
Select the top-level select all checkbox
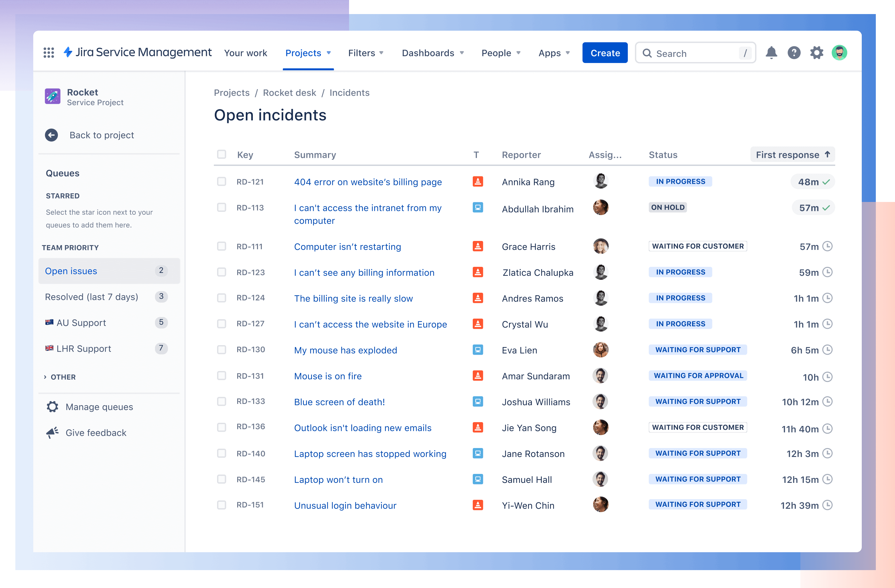222,154
